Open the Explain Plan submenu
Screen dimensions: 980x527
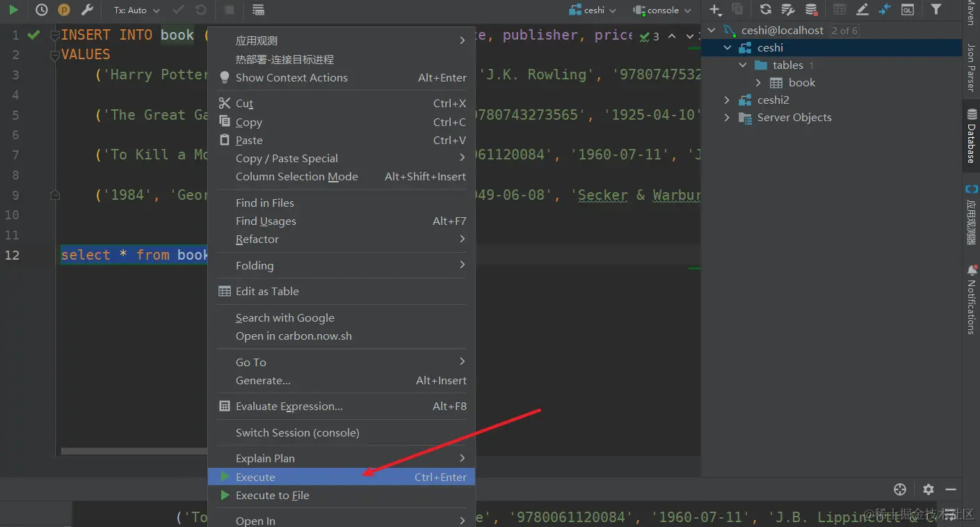coord(342,458)
